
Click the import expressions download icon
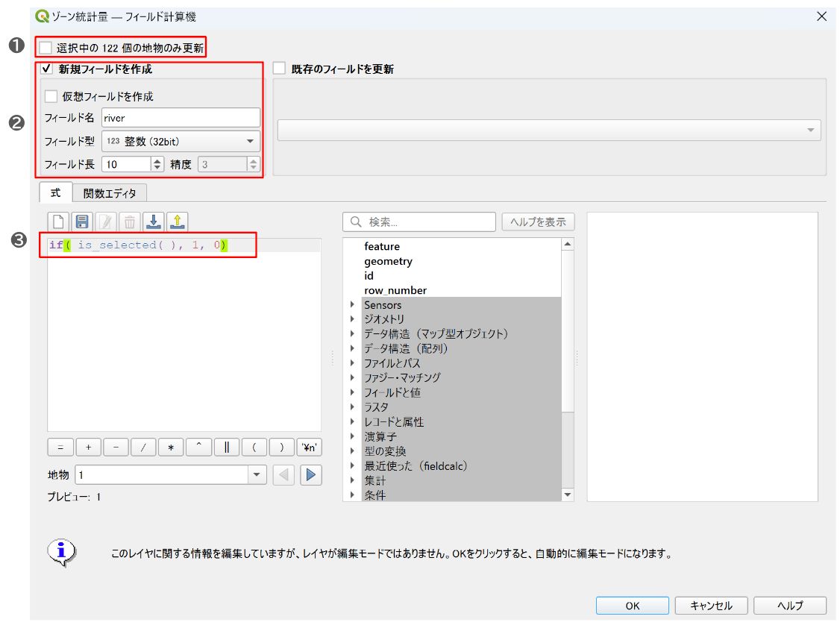153,221
